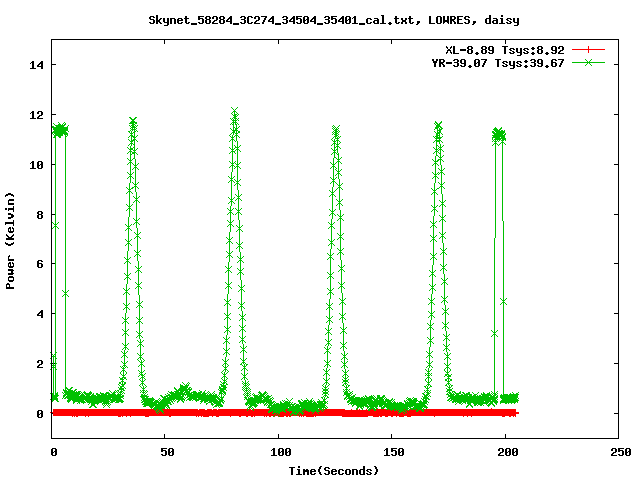Click the tallest green peak near 80 seconds
The height and width of the screenshot is (480, 640).
click(234, 113)
